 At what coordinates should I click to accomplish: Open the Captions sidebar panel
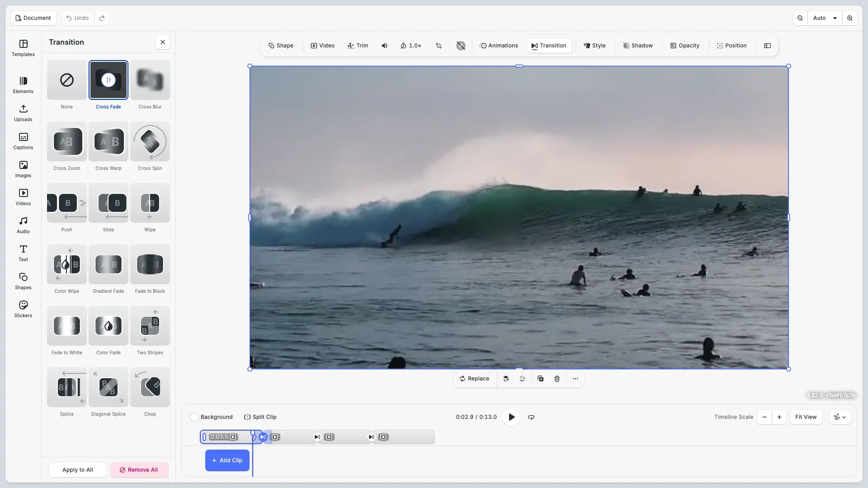pos(23,141)
